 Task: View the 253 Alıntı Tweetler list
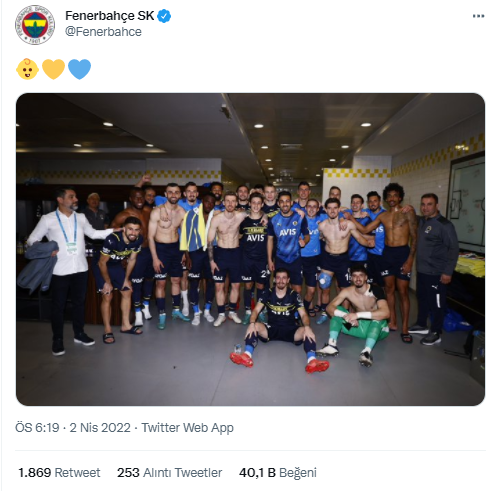[169, 472]
